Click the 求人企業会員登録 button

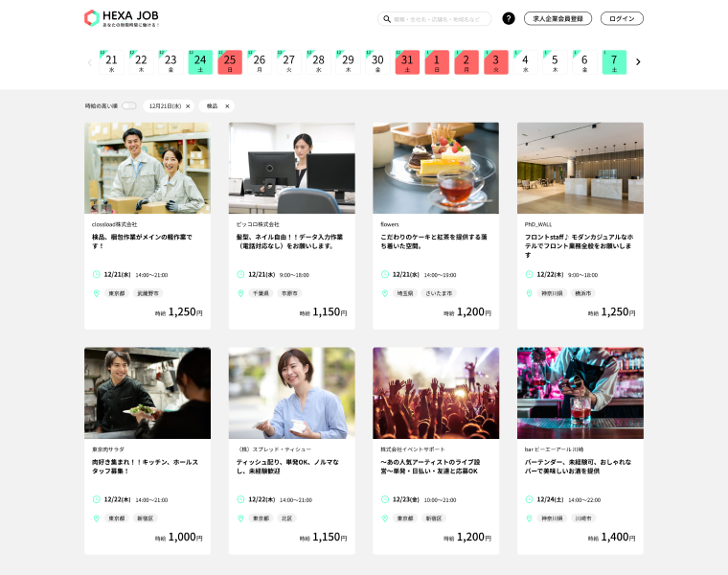557,18
